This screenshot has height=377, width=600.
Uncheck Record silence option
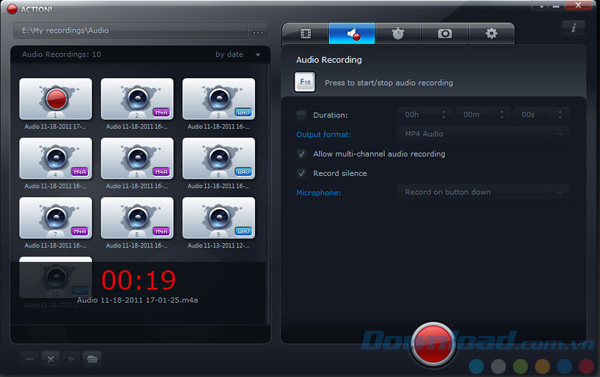point(302,173)
